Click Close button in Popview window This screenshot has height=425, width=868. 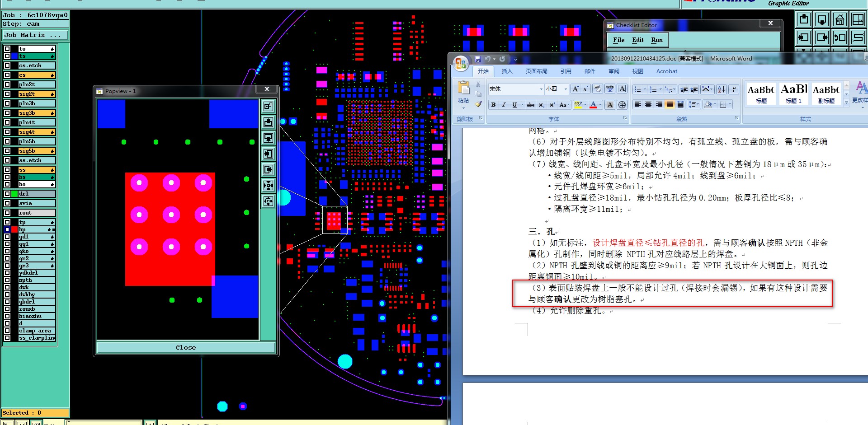pos(186,347)
